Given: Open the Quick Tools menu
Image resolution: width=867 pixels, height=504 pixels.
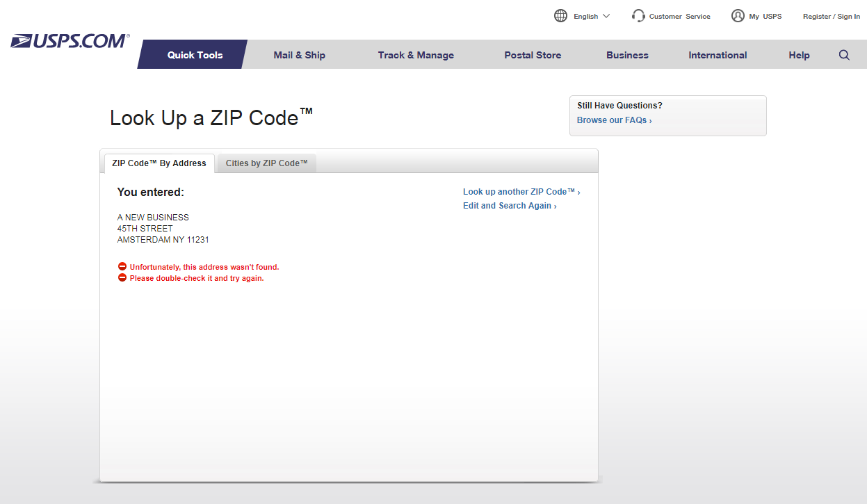Looking at the screenshot, I should 195,55.
